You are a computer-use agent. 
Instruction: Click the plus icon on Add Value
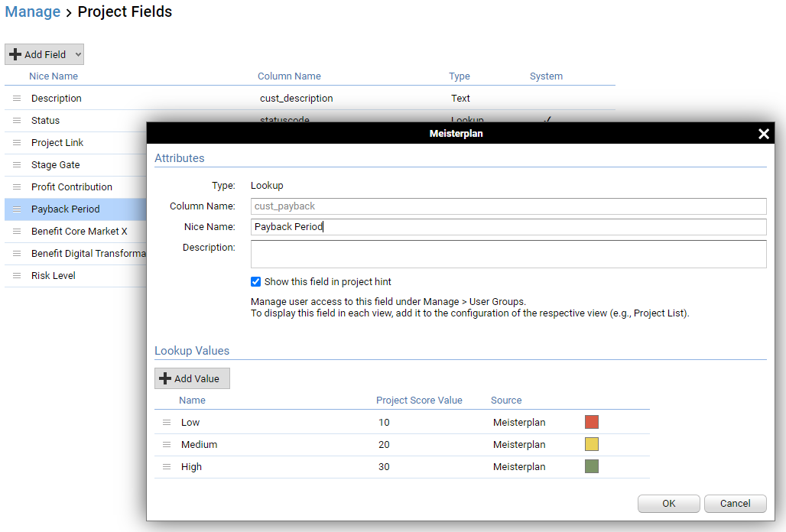pos(165,378)
